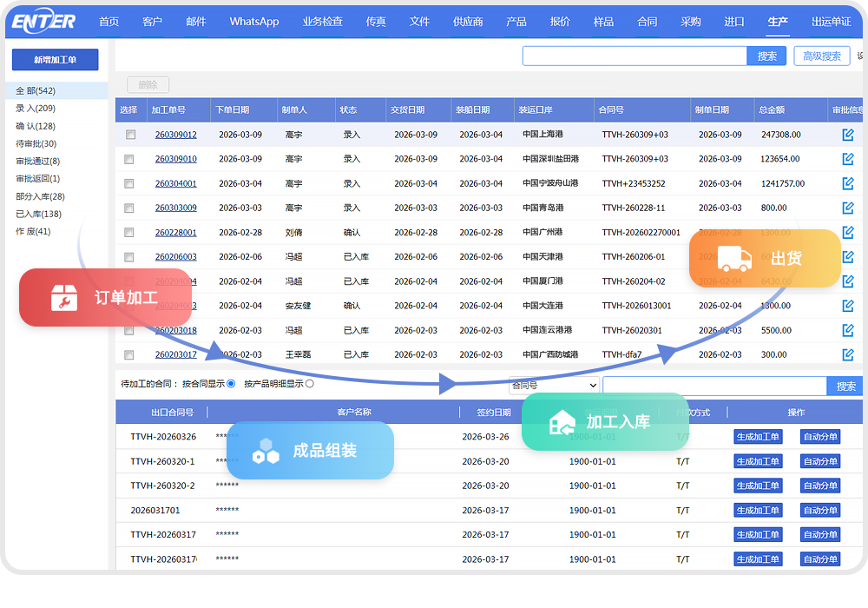Click 生成加工单 for 2026031701
The width and height of the screenshot is (868, 608).
pyautogui.click(x=758, y=510)
